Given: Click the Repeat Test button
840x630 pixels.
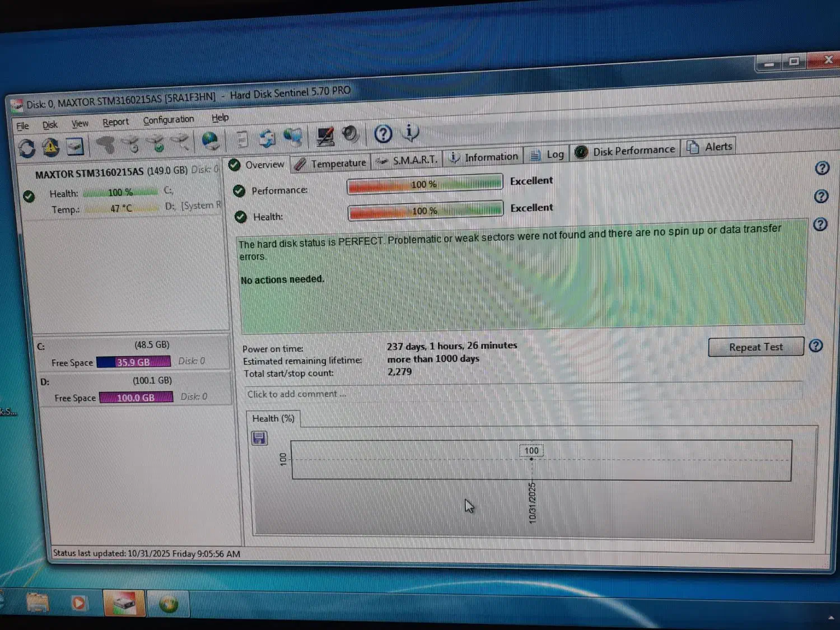Looking at the screenshot, I should pyautogui.click(x=756, y=347).
